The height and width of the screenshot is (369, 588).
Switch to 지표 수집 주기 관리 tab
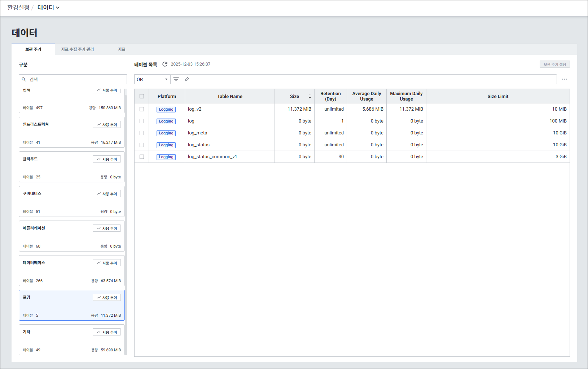(x=77, y=49)
